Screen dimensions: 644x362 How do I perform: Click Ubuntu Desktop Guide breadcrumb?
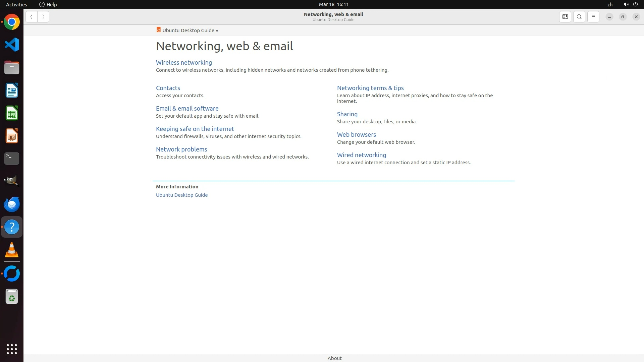(x=188, y=30)
